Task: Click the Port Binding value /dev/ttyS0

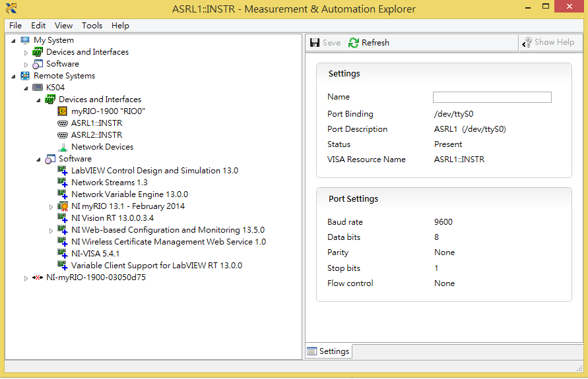Action: (453, 114)
